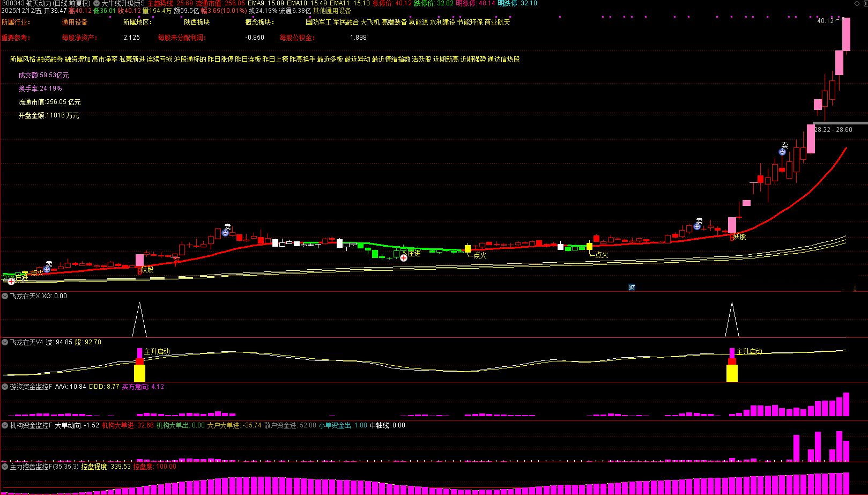Click the yellow 主升启动 bar on the right
The image size is (868, 495).
point(732,373)
